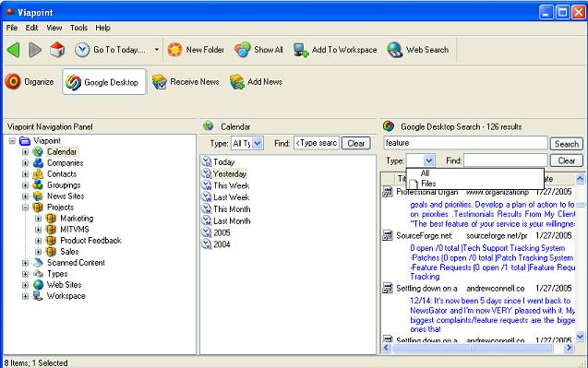
Task: Open the Professional Organ search result
Action: click(x=427, y=192)
